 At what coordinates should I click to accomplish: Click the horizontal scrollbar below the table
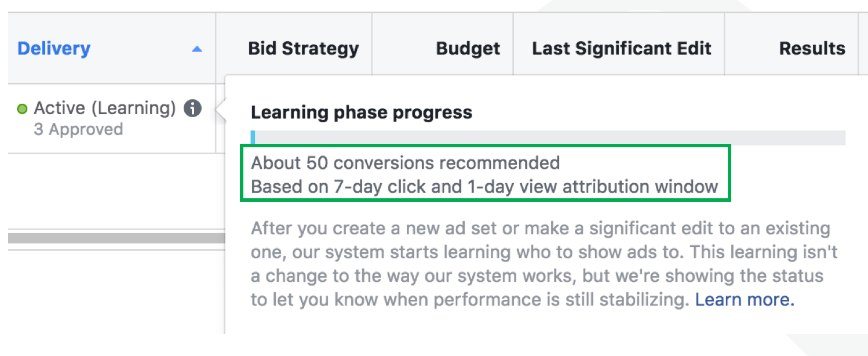[x=116, y=238]
